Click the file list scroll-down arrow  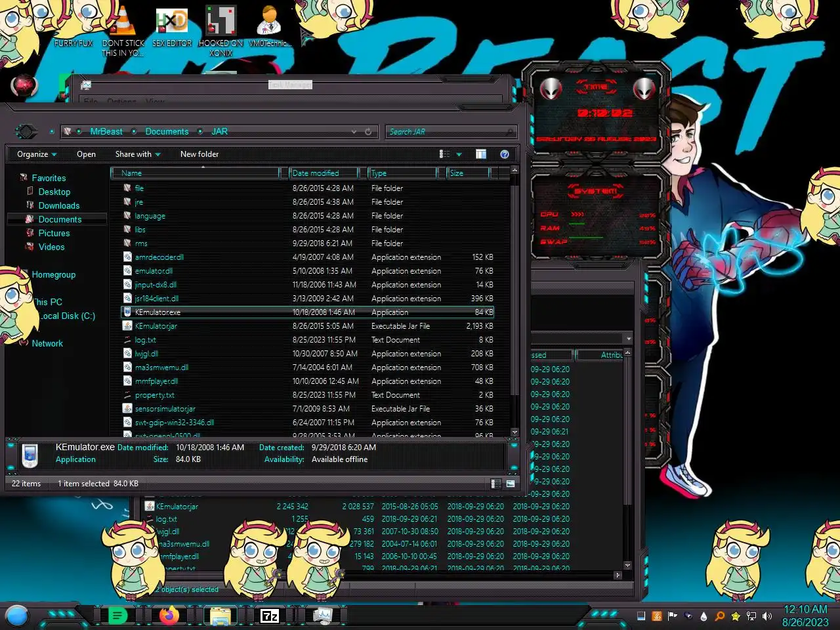pyautogui.click(x=514, y=432)
